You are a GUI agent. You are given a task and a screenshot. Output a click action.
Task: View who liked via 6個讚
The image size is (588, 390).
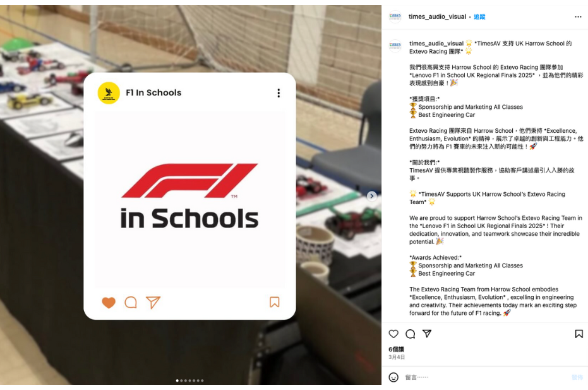pyautogui.click(x=396, y=349)
